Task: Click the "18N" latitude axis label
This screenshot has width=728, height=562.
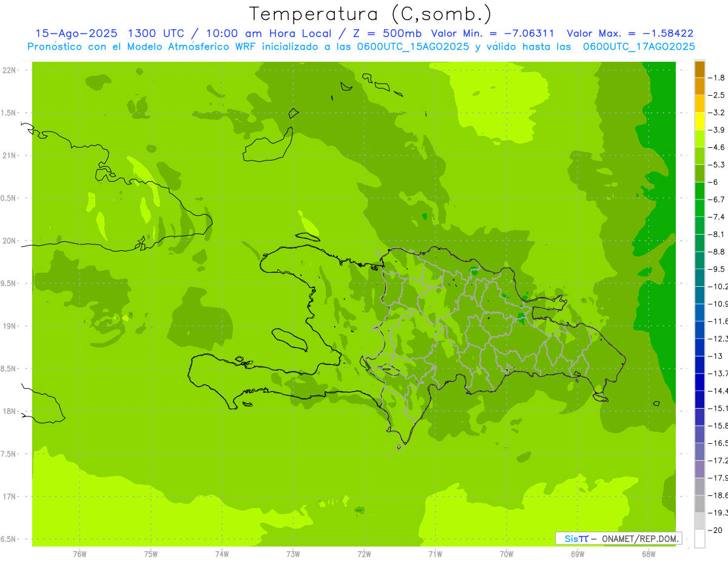Action: (x=10, y=412)
